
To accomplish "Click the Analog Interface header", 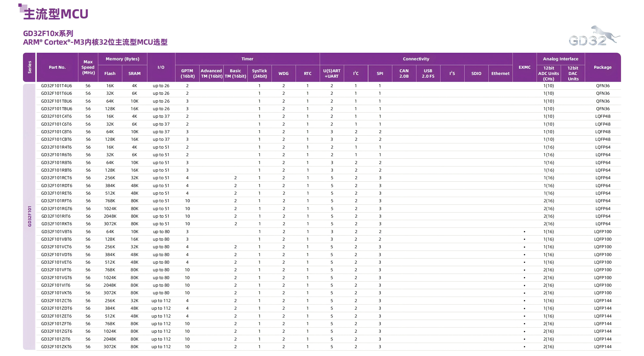I will tap(560, 59).
